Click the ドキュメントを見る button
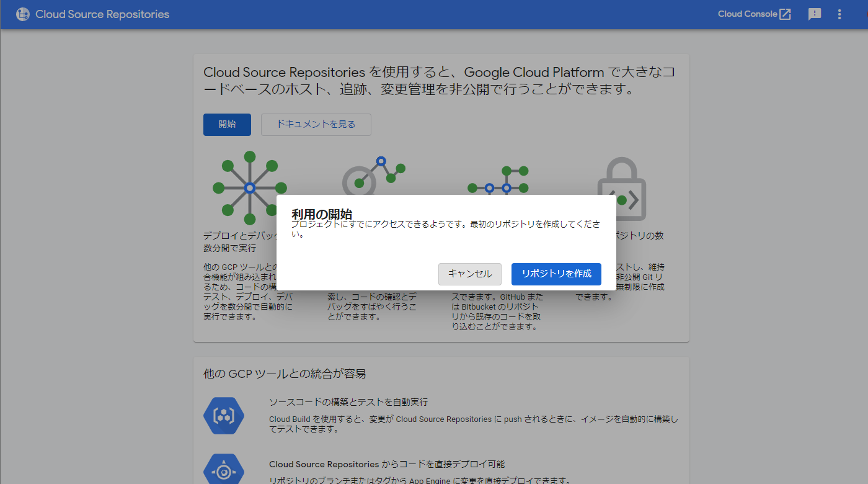The width and height of the screenshot is (868, 484). [x=316, y=124]
